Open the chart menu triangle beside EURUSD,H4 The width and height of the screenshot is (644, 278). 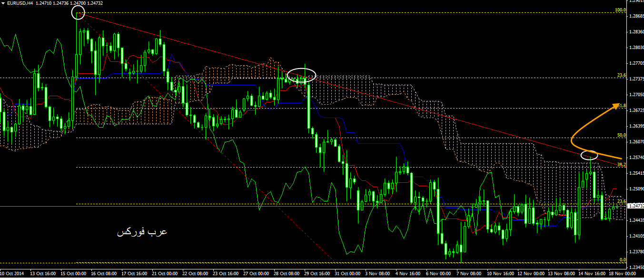point(3,3)
